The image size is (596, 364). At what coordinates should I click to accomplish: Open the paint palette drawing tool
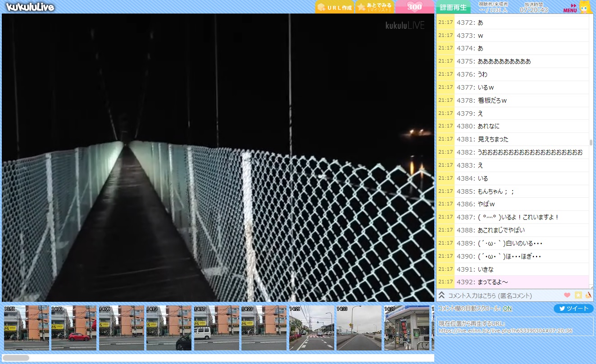[588, 295]
